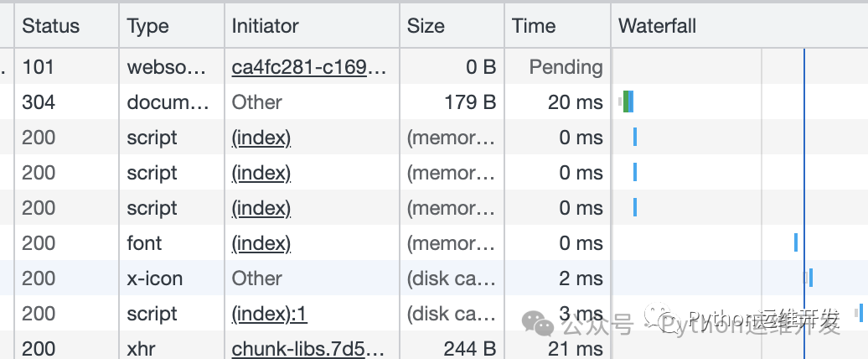The width and height of the screenshot is (868, 359).
Task: Click the Initiator column header
Action: [x=266, y=26]
